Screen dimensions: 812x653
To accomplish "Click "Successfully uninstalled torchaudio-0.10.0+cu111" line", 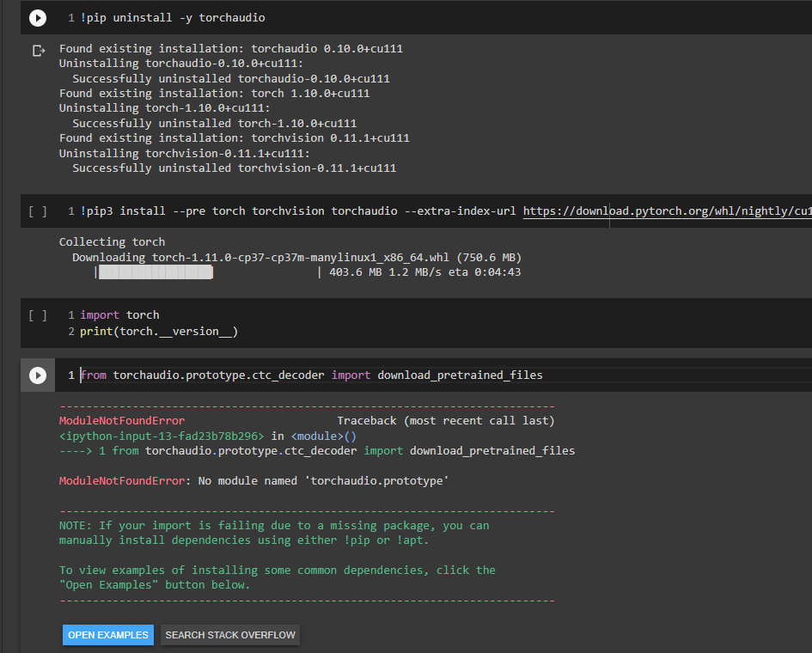I will (x=231, y=79).
